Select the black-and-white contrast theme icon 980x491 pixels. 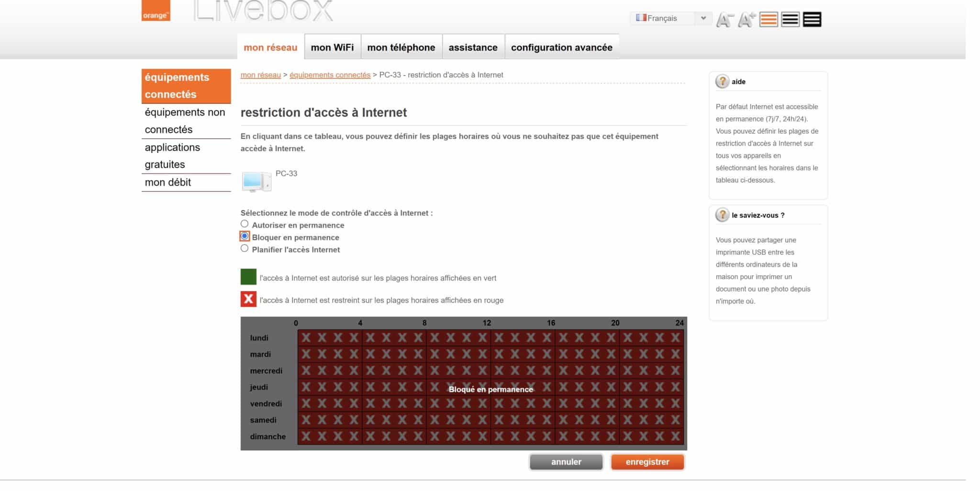click(x=790, y=20)
